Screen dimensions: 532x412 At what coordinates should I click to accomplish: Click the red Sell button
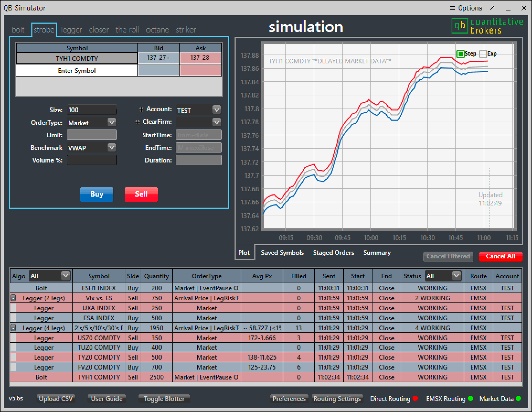141,194
